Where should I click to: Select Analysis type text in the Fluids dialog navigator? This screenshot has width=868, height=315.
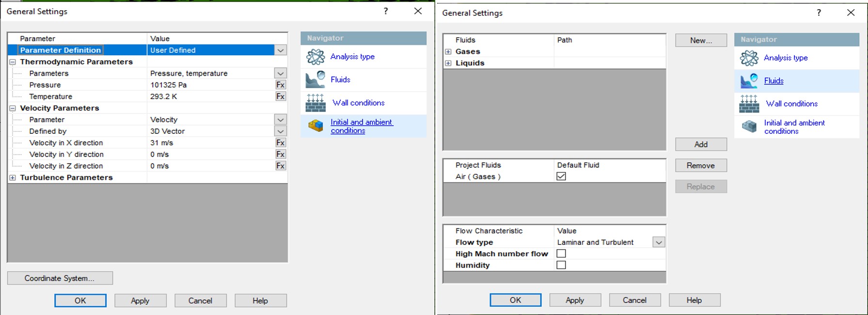pos(785,58)
